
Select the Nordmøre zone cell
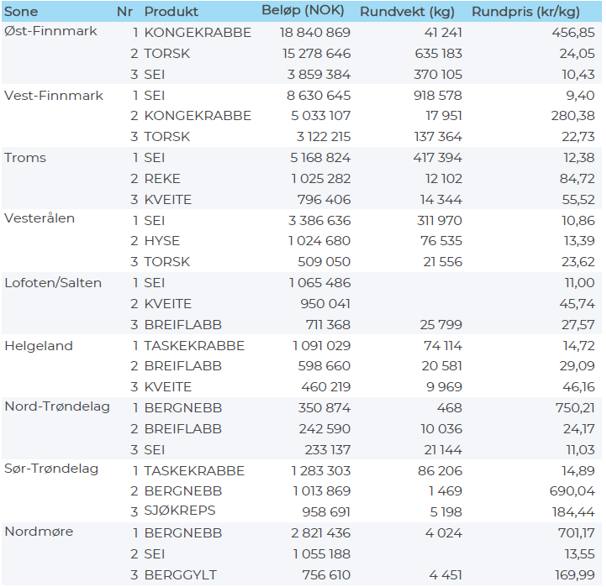(38, 533)
